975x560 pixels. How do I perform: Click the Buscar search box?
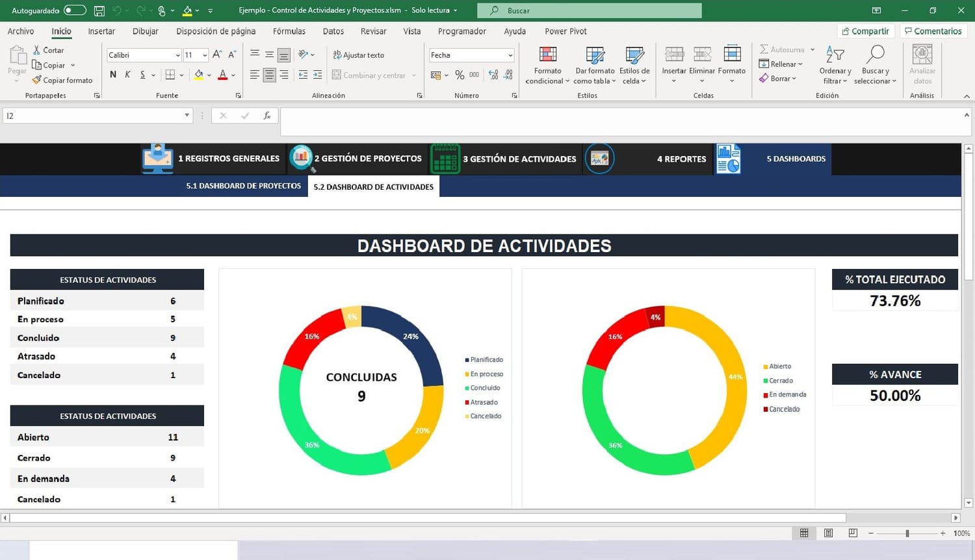[590, 10]
